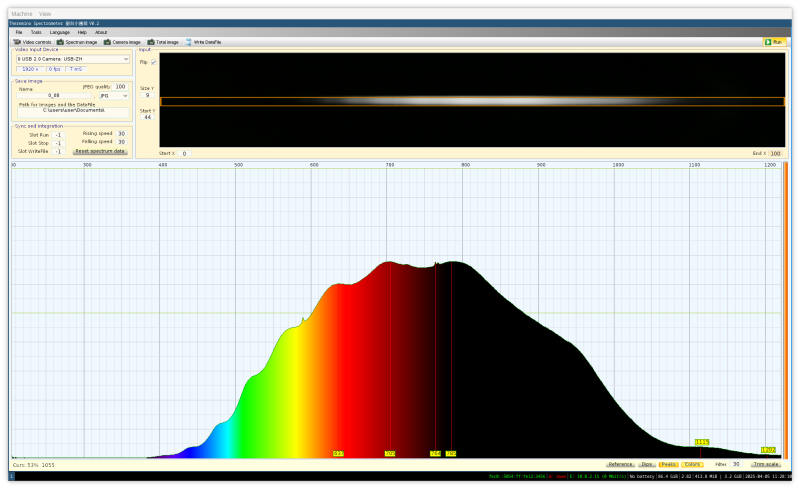Screen dimensions: 800x489
Task: Open the File menu
Action: tap(19, 32)
